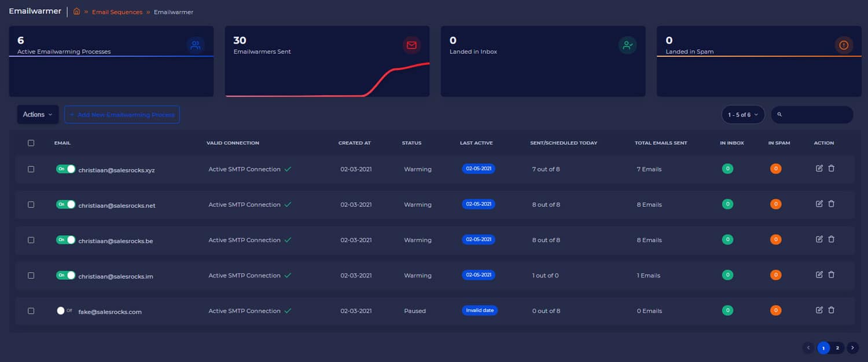Enable the fake@salesrocks.com toggle switch
Viewport: 868px width, 362px height.
tap(64, 310)
